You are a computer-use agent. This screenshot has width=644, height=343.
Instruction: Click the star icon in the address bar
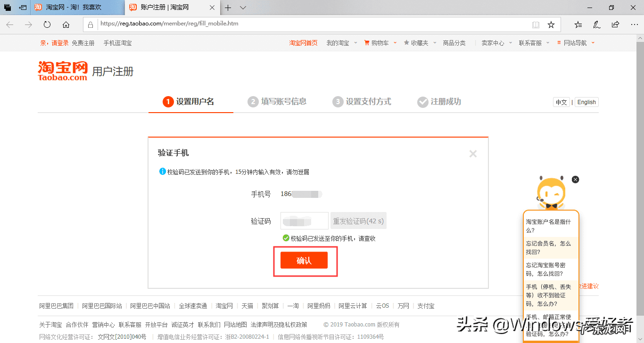(552, 24)
